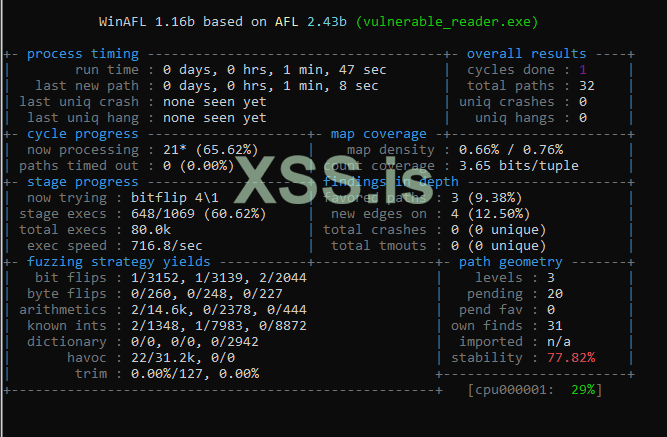
Task: Click the now trying value bitflip 4\1
Action: coord(175,198)
